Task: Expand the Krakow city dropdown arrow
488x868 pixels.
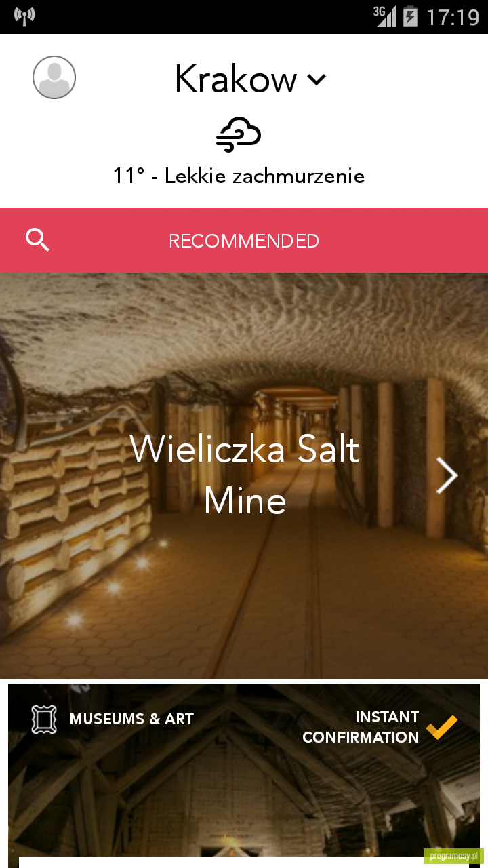Action: (317, 80)
